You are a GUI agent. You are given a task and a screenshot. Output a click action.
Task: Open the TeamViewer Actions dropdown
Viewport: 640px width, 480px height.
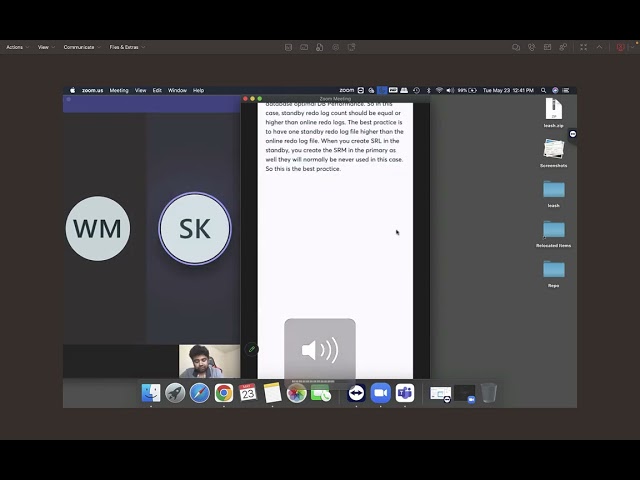pyautogui.click(x=18, y=47)
